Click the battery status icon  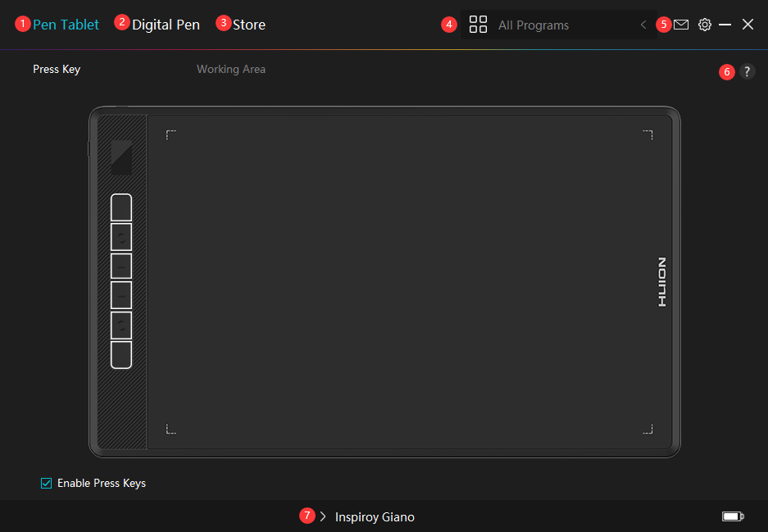tap(732, 516)
